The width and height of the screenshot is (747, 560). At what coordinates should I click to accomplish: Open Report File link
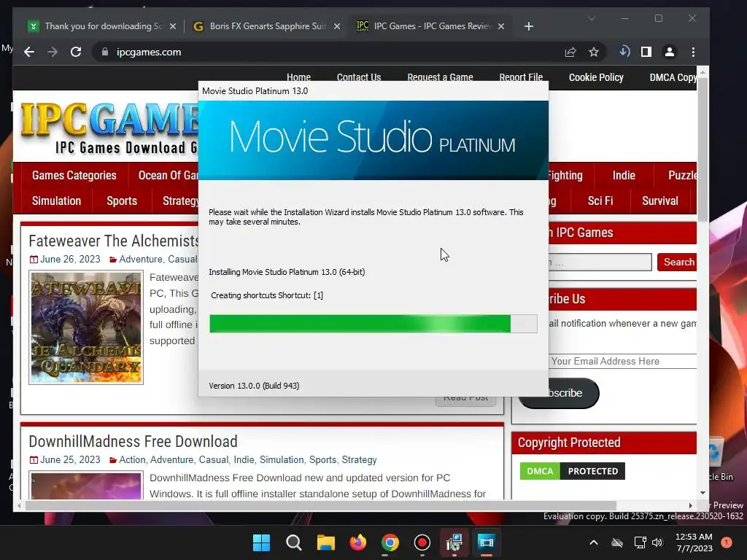(521, 77)
